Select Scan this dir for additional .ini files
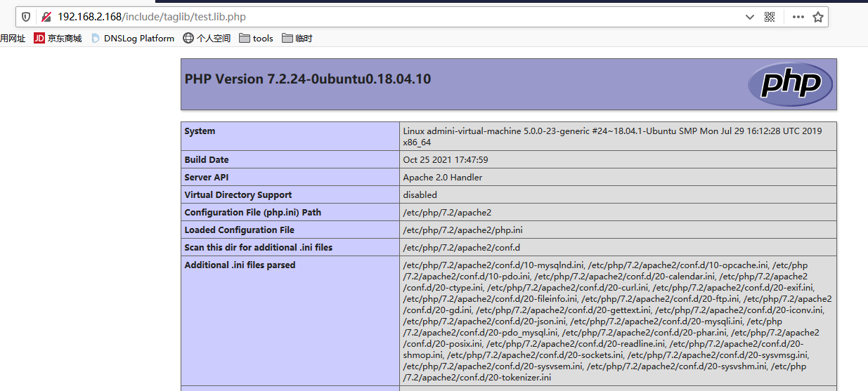 pyautogui.click(x=259, y=248)
